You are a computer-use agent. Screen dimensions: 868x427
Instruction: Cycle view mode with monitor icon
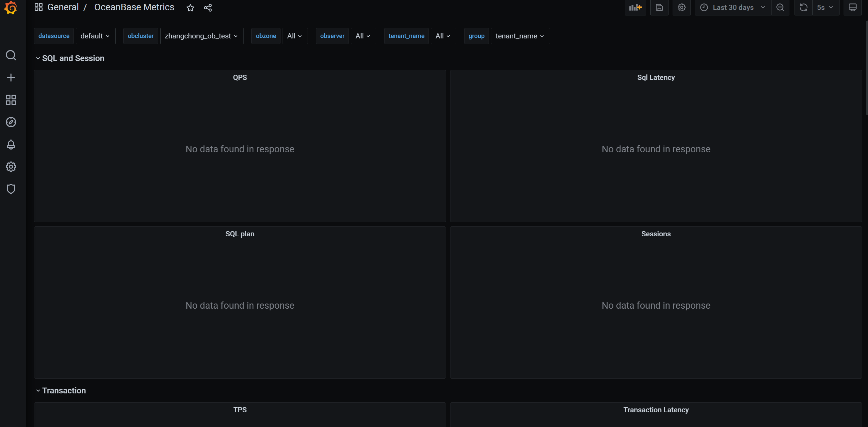point(852,8)
